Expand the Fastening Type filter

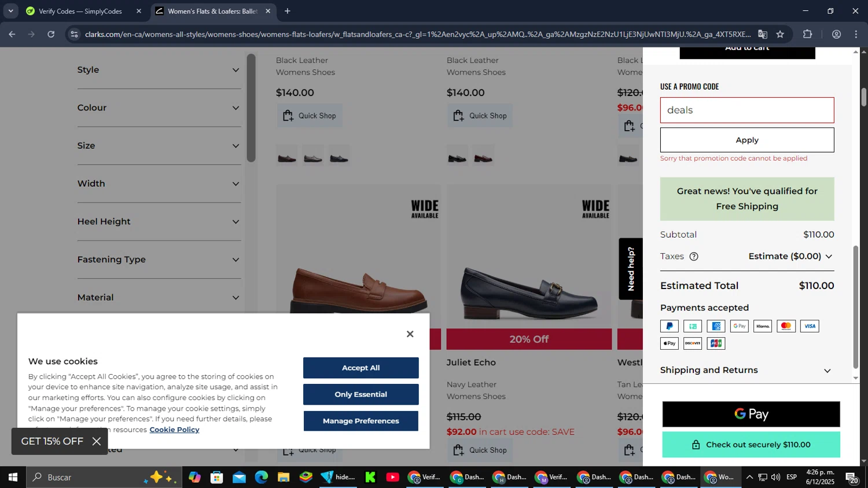tap(159, 260)
